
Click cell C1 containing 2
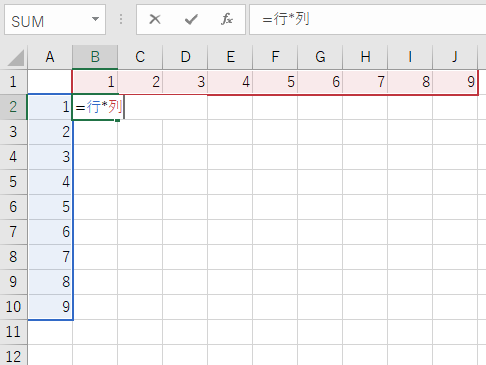140,82
